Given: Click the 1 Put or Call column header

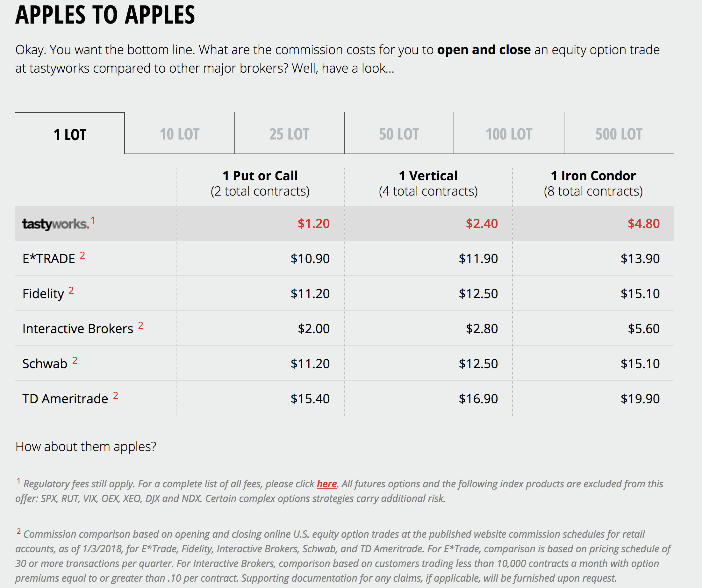Looking at the screenshot, I should click(x=260, y=183).
